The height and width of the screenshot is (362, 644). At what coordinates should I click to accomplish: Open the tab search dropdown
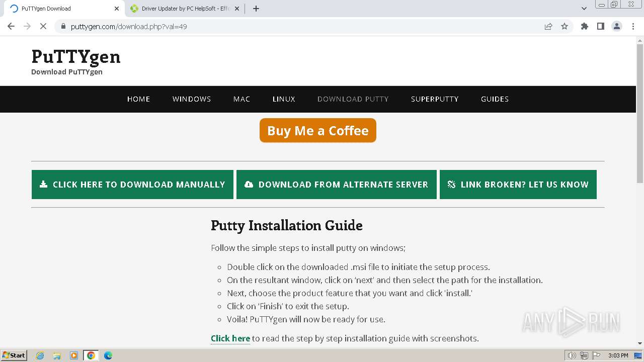584,9
